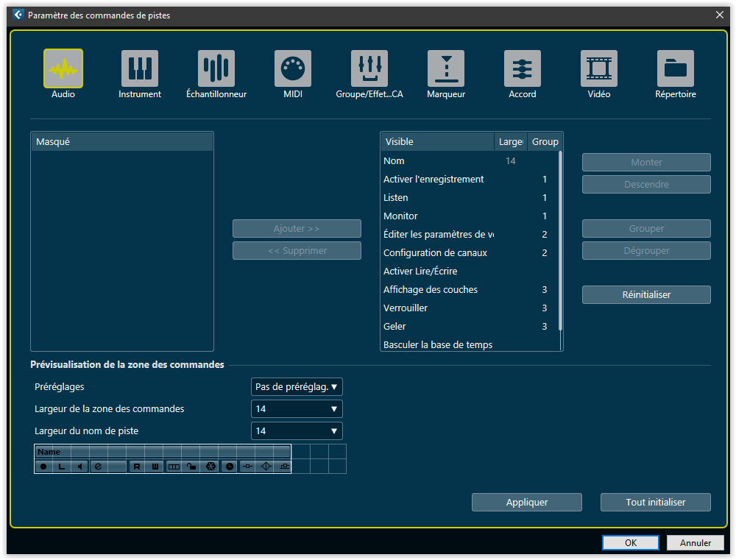Click the app logo in the title bar
Image resolution: width=736 pixels, height=560 pixels.
[18, 15]
